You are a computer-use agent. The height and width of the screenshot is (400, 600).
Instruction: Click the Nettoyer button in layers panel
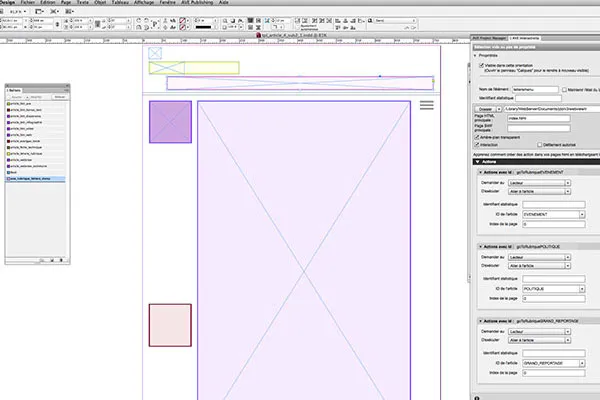[x=60, y=97]
